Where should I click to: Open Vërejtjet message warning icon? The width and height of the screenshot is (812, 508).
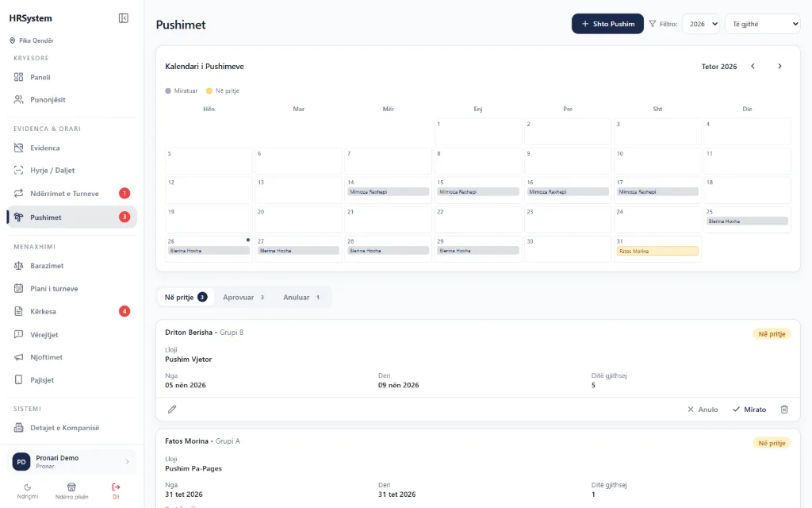(x=19, y=334)
